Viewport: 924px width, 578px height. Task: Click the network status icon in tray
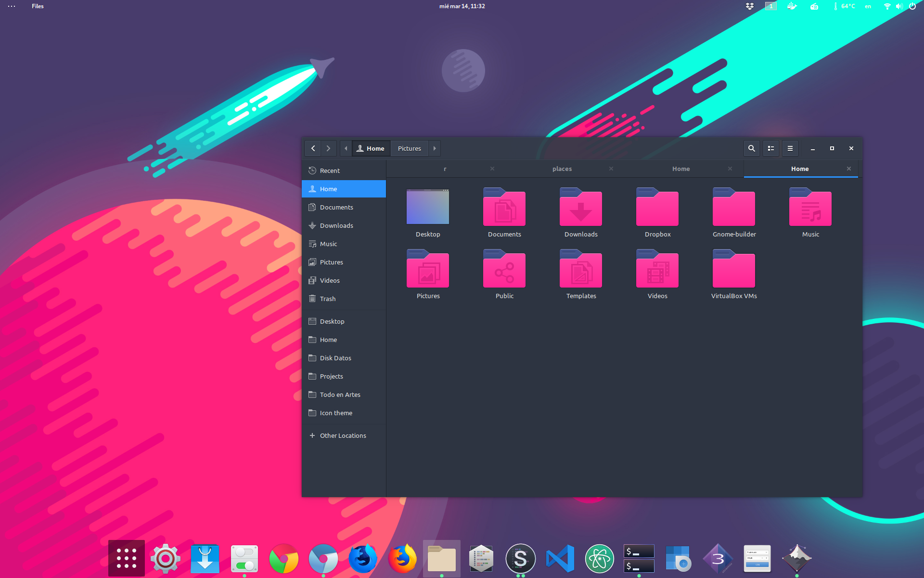(887, 7)
